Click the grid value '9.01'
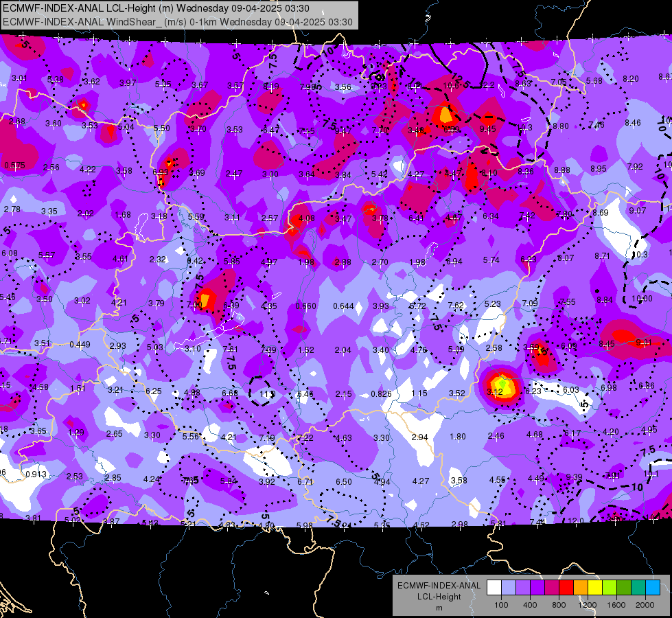Viewport: 672px width, 618px height. [x=644, y=342]
